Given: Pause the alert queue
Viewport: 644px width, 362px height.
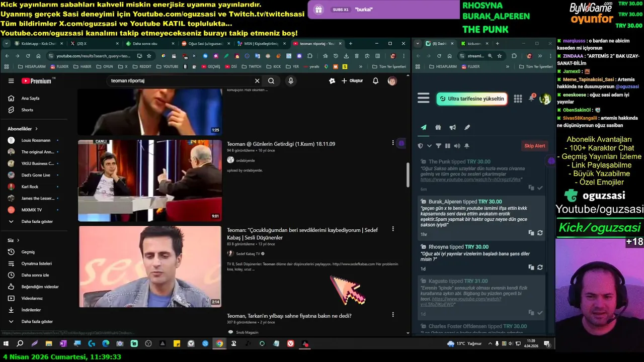Looking at the screenshot, I should [448, 146].
